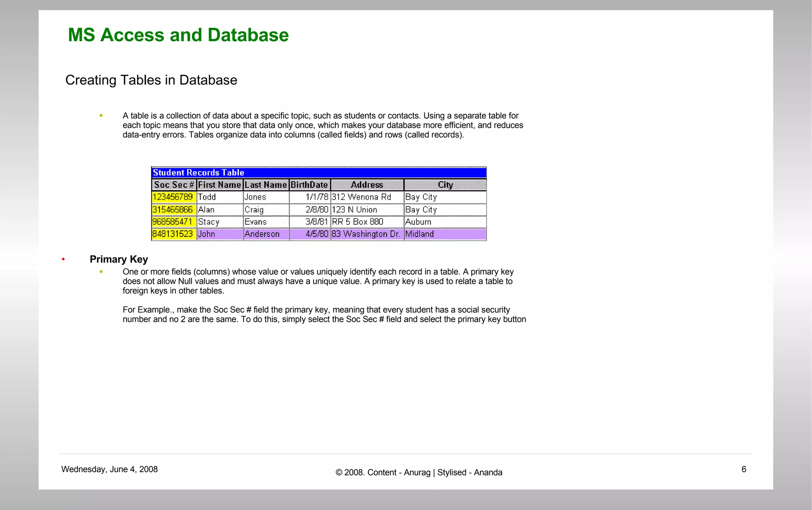
Task: Click the 'Stacy' first name cell
Action: coord(209,222)
